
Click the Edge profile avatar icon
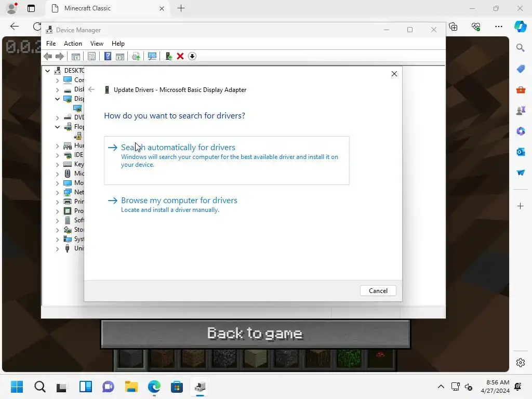12,8
